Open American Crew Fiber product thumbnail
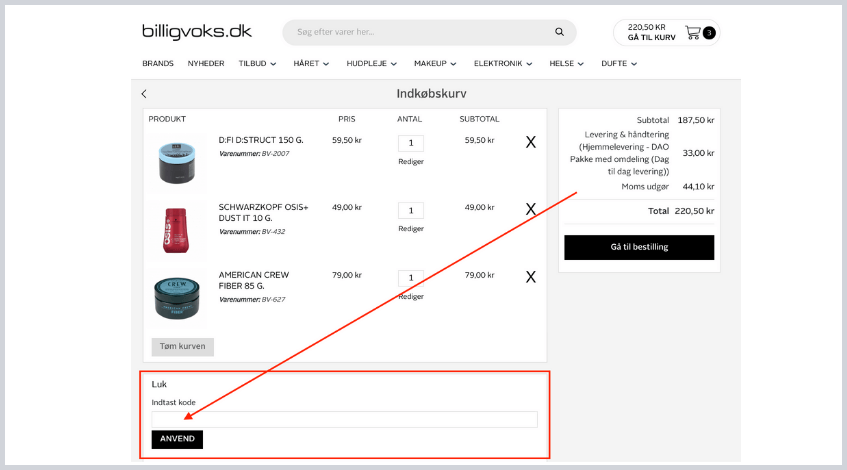The height and width of the screenshot is (470, 847). tap(178, 296)
